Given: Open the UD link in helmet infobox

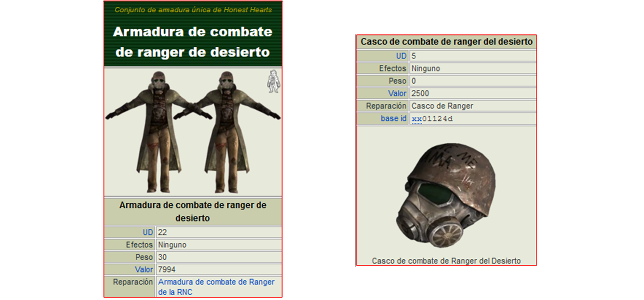Looking at the screenshot, I should (x=401, y=56).
